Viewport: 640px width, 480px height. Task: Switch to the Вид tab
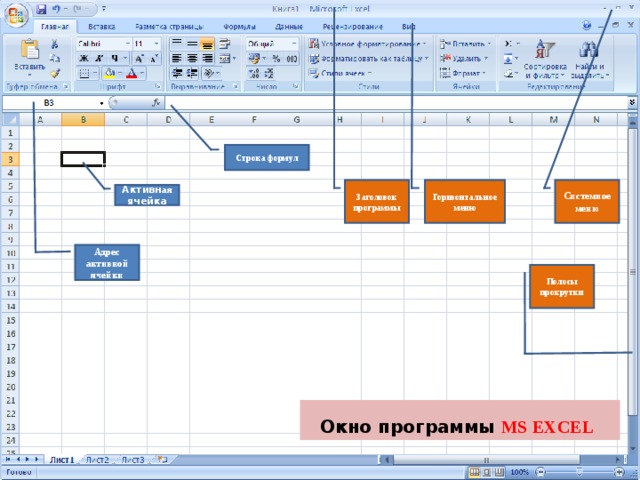(x=409, y=27)
